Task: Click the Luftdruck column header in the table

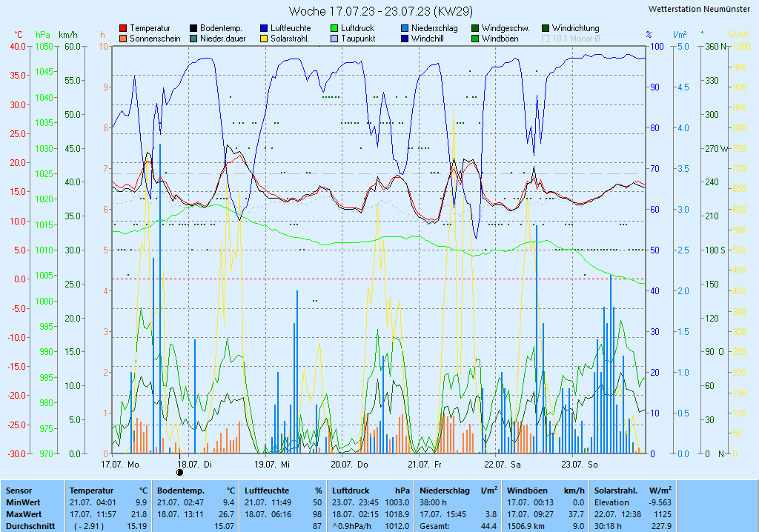Action: point(351,491)
